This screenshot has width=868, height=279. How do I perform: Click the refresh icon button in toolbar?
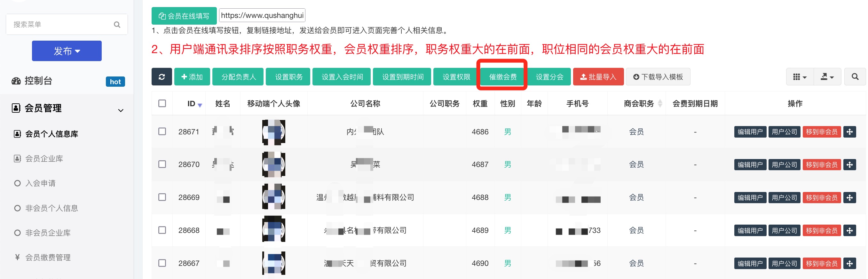(162, 77)
